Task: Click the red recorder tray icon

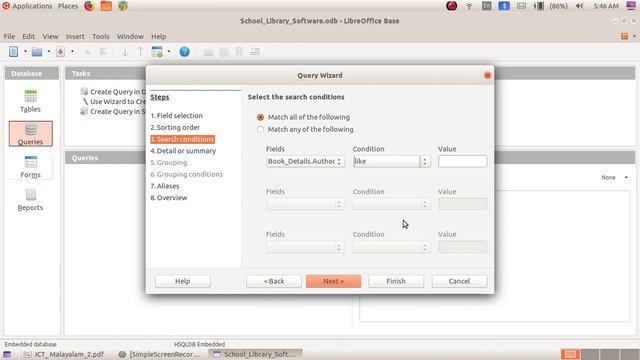Action: [x=451, y=6]
